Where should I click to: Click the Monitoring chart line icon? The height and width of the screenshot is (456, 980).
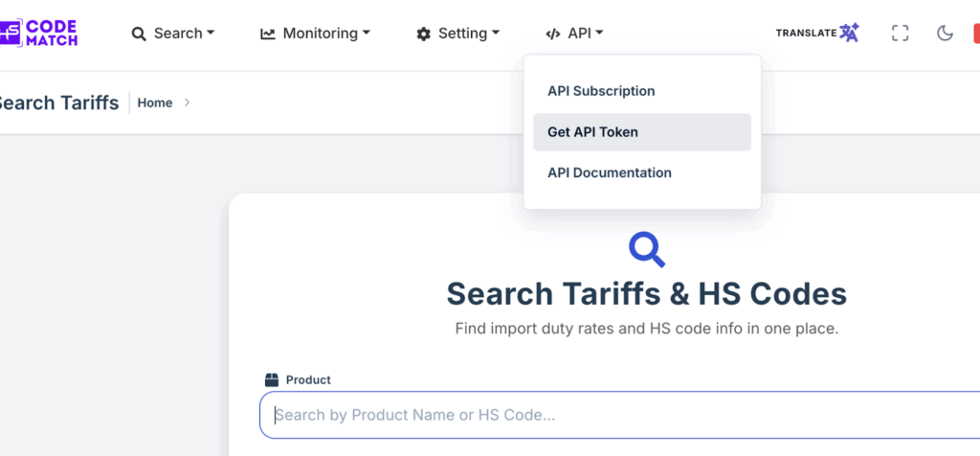click(268, 34)
